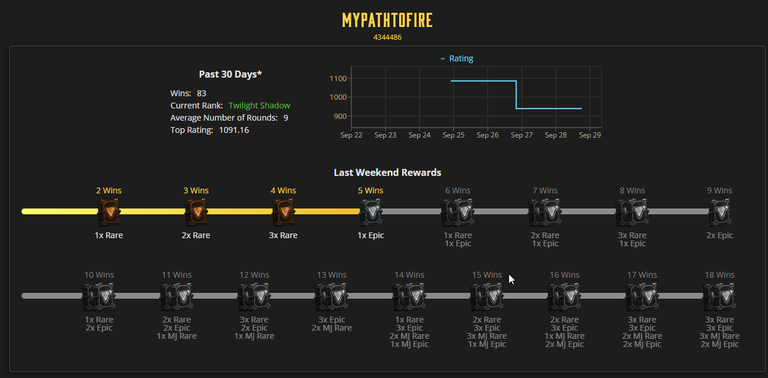This screenshot has width=768, height=378.
Task: Click the 3 Wins reward chest icon
Action: pos(196,212)
